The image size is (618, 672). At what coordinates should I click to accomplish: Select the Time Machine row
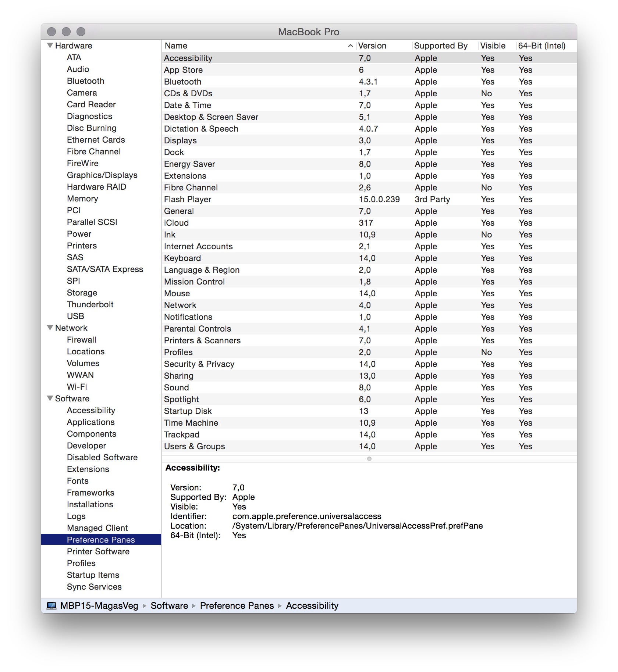click(369, 423)
